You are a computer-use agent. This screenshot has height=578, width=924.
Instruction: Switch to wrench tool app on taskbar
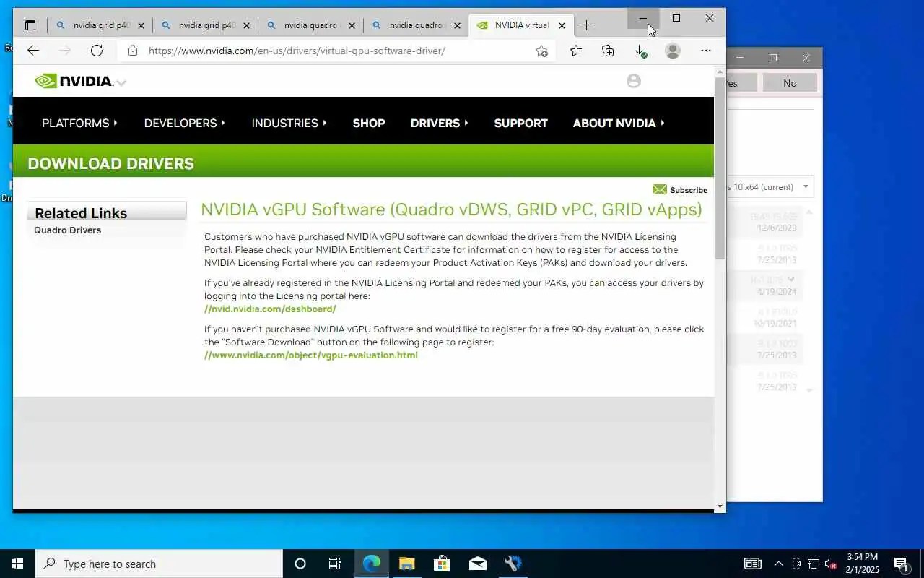click(x=513, y=564)
